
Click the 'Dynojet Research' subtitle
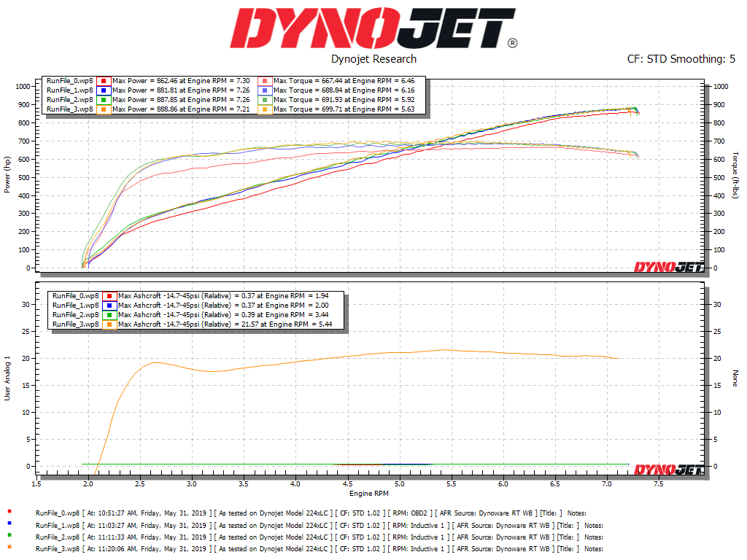[374, 59]
